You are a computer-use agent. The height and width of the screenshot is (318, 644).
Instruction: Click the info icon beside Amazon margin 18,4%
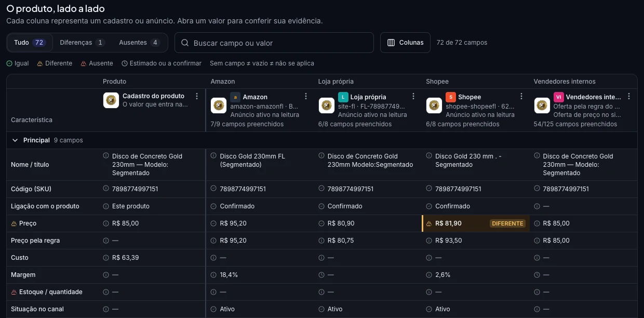pos(213,275)
